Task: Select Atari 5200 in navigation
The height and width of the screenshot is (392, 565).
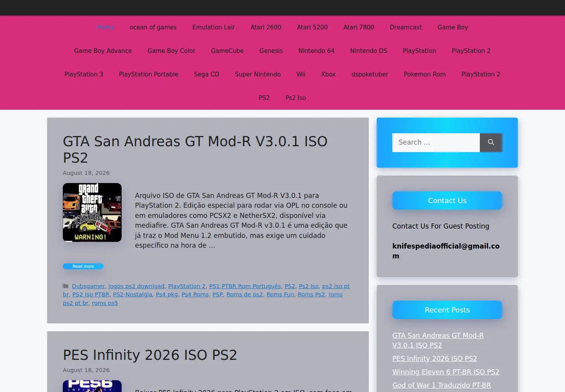Action: pos(312,27)
